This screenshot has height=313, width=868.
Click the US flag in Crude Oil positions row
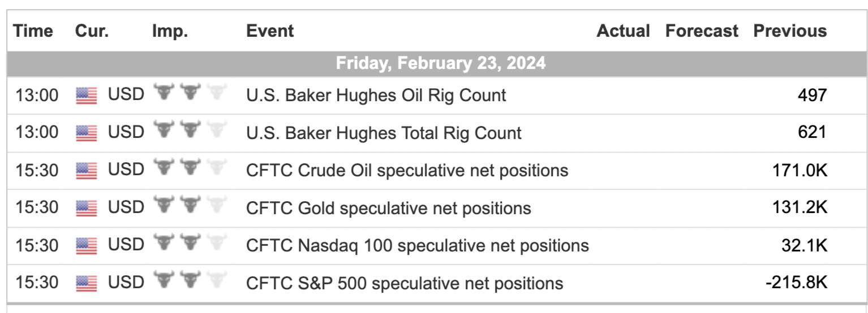pyautogui.click(x=87, y=171)
